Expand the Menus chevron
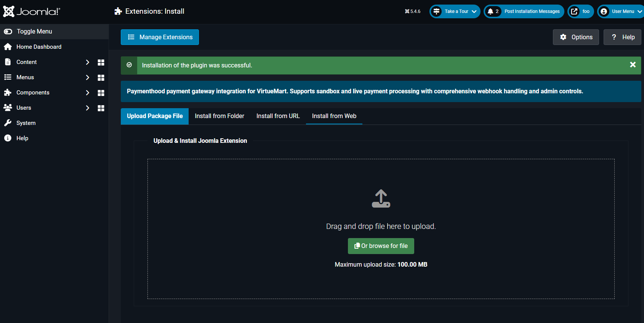Image resolution: width=644 pixels, height=323 pixels. 88,77
